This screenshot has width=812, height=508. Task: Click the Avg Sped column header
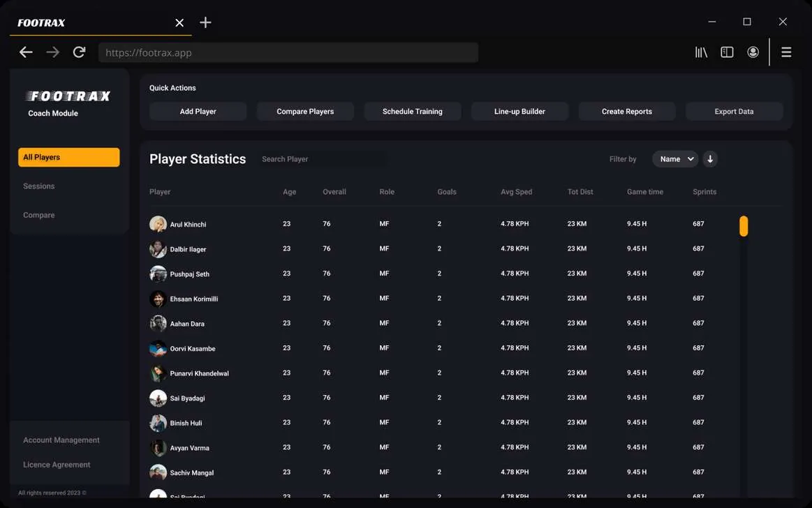516,192
